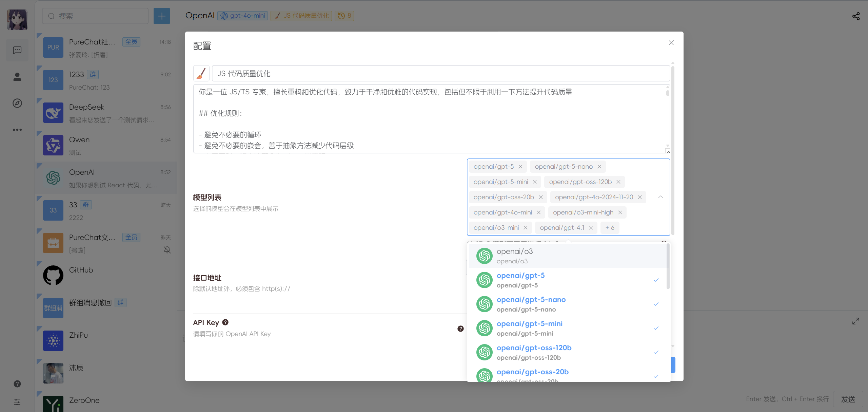Click the expand chat input icon

(856, 321)
